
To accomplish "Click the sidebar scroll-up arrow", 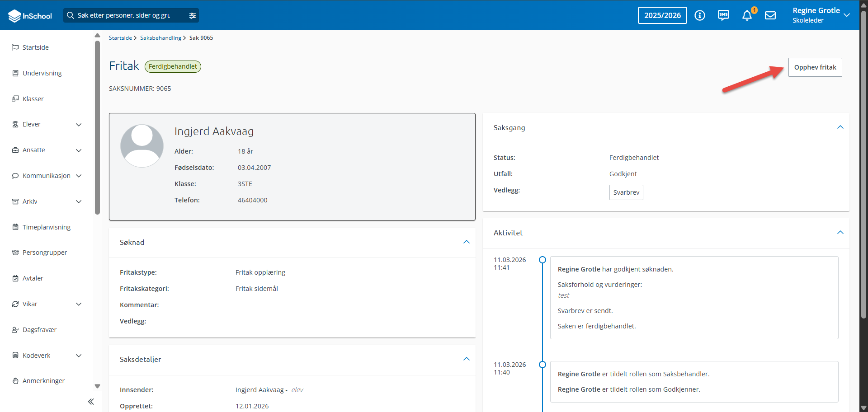I will (97, 35).
